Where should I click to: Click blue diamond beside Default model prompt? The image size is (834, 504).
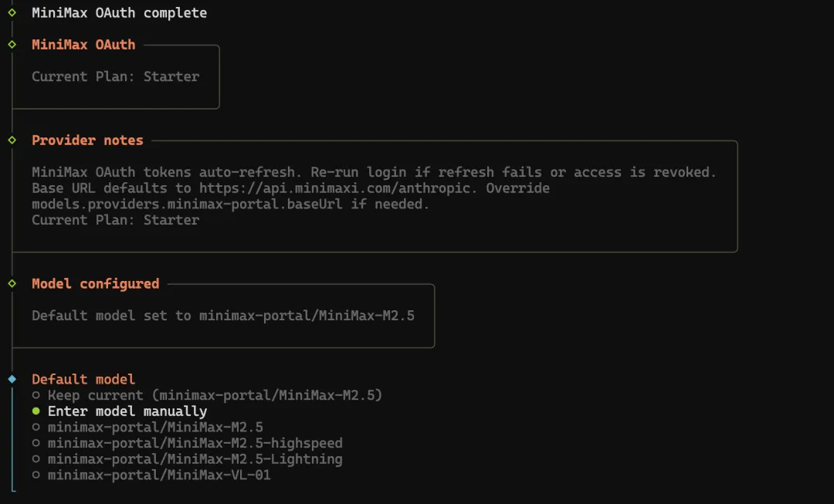coord(12,379)
